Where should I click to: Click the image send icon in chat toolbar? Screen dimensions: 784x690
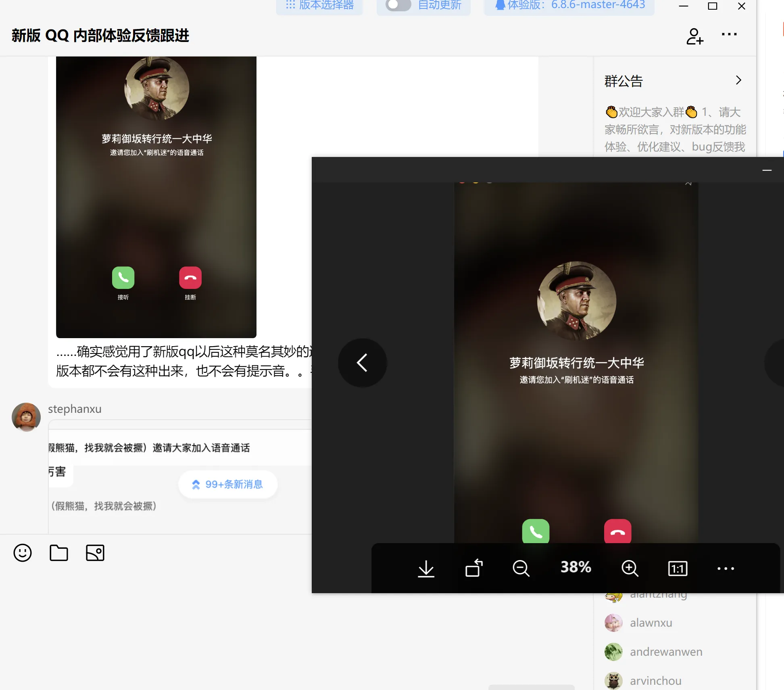(95, 553)
